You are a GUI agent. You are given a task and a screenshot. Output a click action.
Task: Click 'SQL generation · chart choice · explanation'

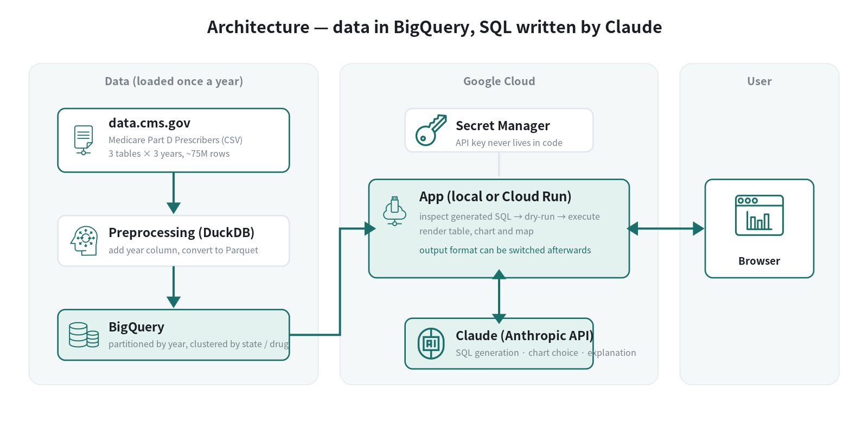coord(546,353)
